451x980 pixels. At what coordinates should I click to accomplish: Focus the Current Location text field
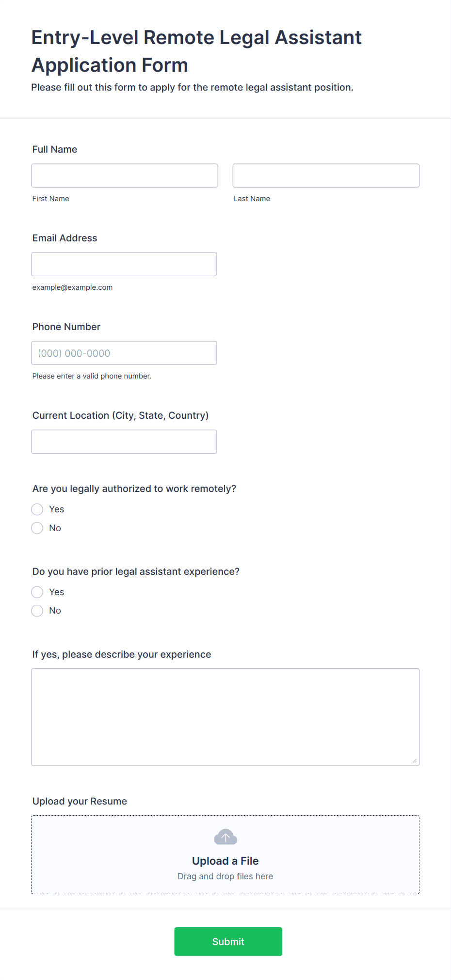pyautogui.click(x=124, y=442)
